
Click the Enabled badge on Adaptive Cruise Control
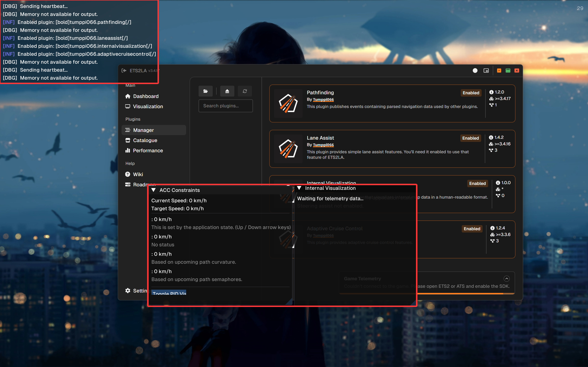472,229
